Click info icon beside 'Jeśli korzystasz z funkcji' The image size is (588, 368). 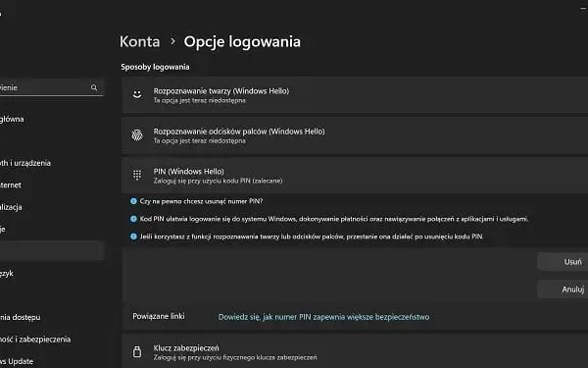[x=133, y=237]
